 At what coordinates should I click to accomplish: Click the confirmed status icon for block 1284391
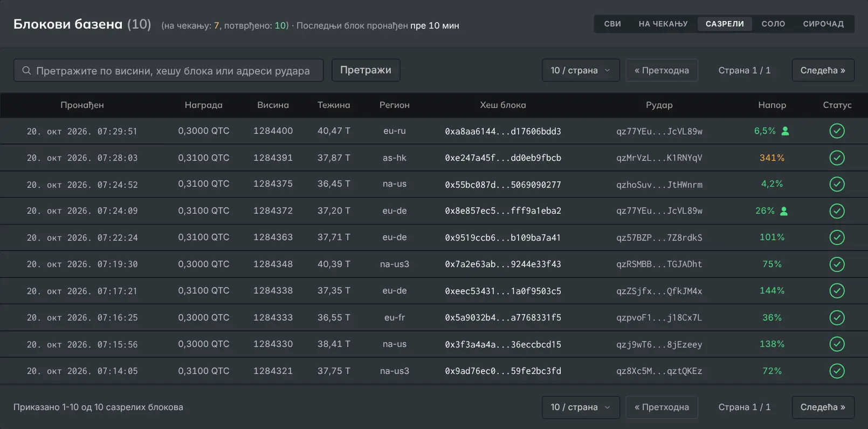coord(837,158)
